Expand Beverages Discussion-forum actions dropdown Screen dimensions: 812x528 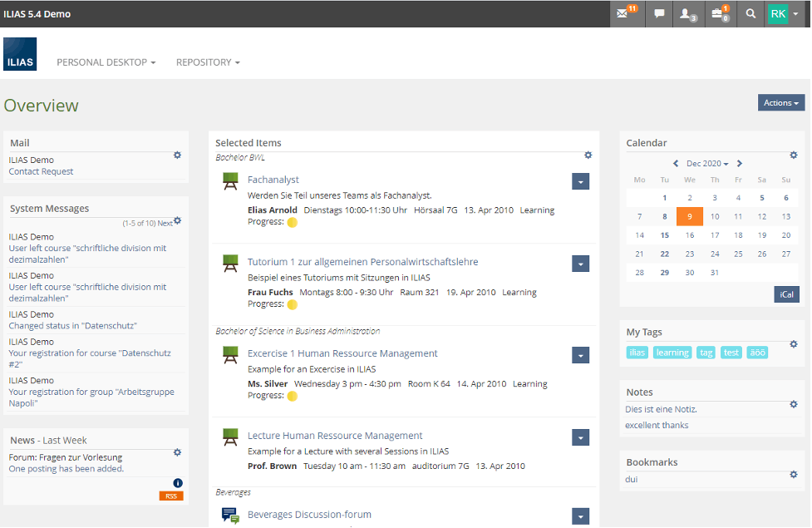click(580, 516)
